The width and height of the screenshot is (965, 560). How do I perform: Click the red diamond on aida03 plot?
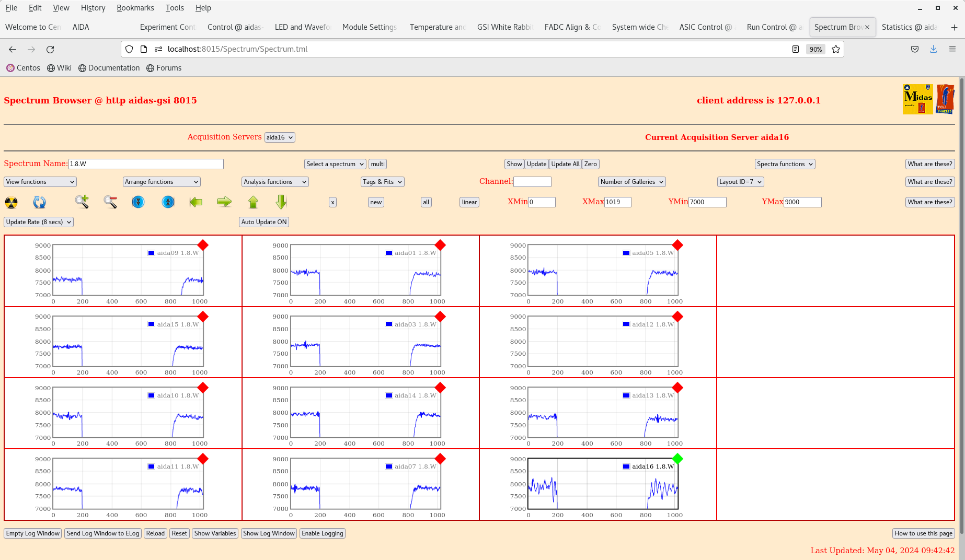click(440, 317)
